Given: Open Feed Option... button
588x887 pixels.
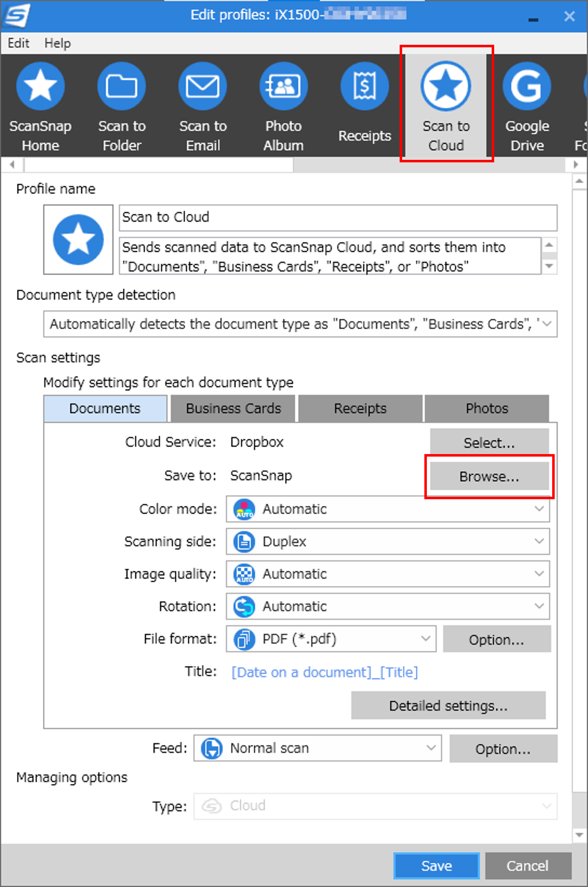Looking at the screenshot, I should 503,749.
